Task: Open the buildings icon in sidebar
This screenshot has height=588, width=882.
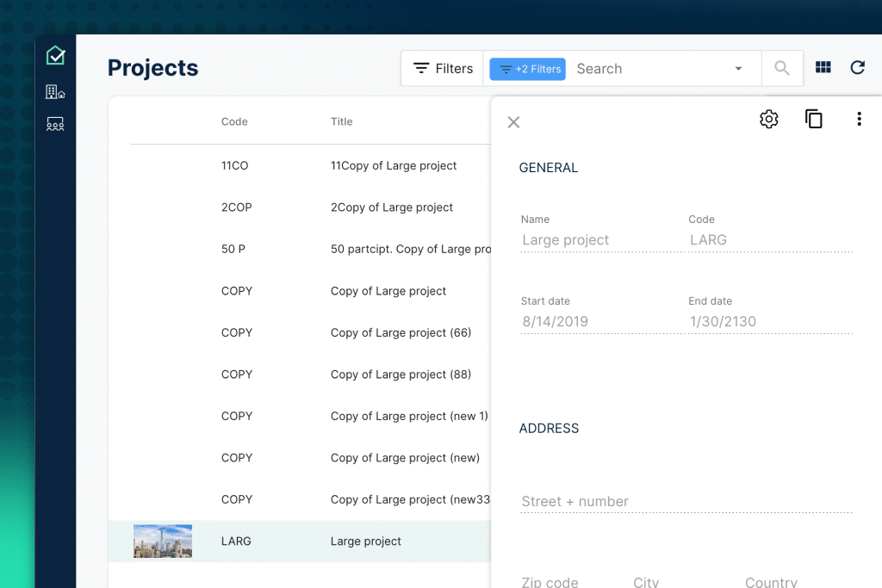Action: [x=55, y=92]
